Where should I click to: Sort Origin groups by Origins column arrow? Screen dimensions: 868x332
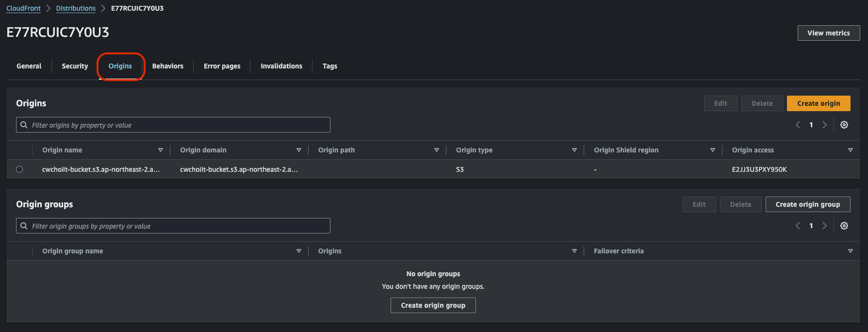(574, 251)
